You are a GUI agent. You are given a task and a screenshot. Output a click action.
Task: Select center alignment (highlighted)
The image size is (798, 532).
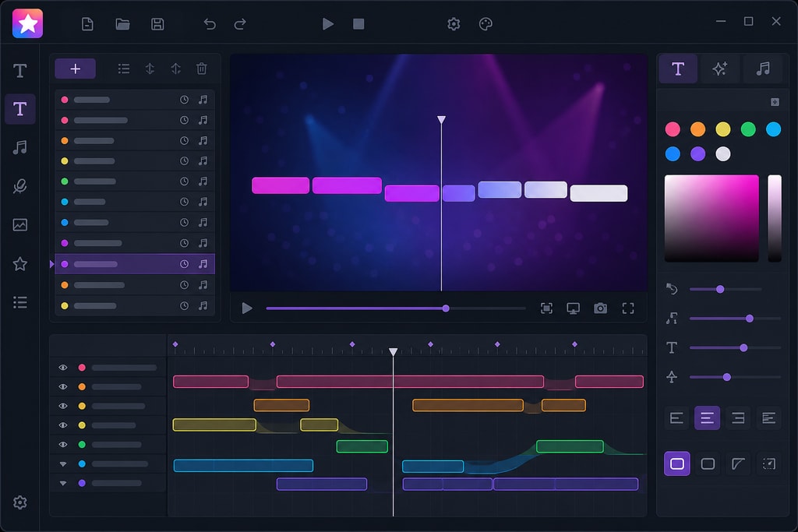click(708, 418)
